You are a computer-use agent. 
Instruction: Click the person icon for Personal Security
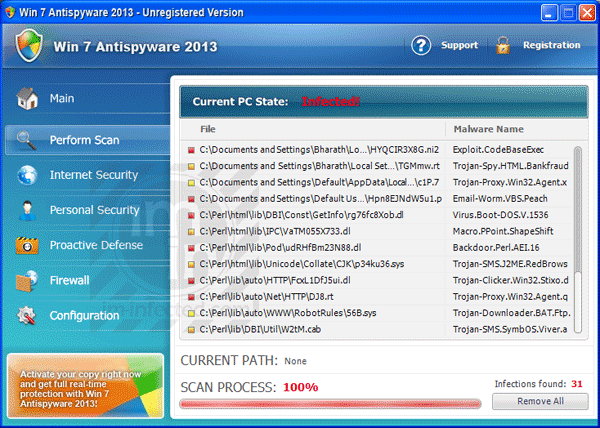click(x=27, y=210)
